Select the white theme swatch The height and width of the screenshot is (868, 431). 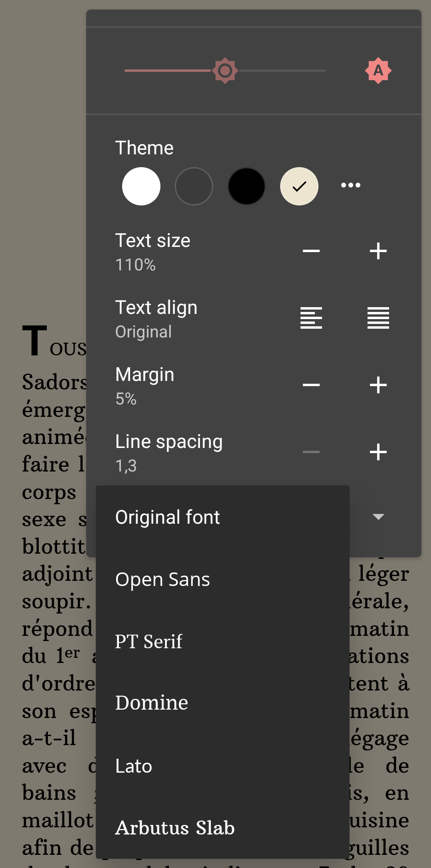point(141,186)
